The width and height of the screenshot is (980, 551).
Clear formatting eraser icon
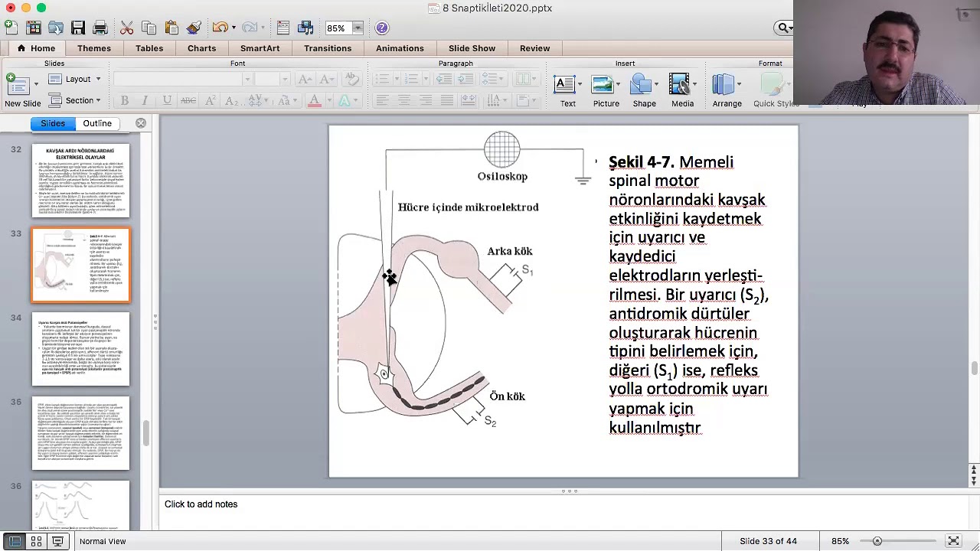(351, 80)
